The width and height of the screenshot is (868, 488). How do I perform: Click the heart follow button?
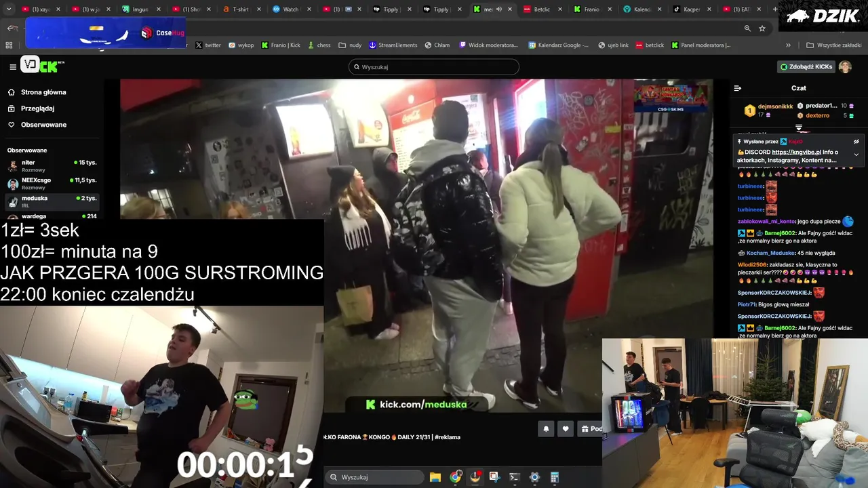566,429
